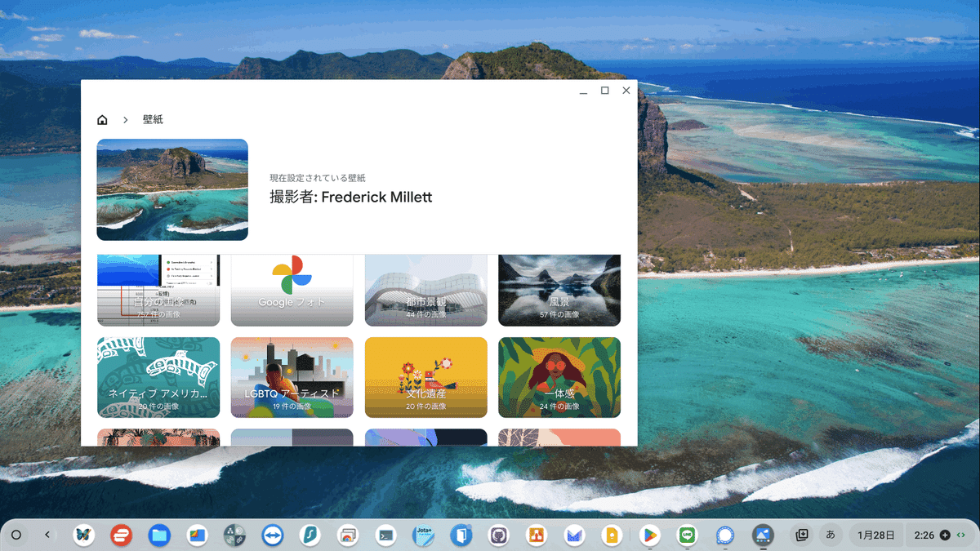This screenshot has height=551, width=980.
Task: Open the LGBTQ アーティスト collection tile
Action: [292, 377]
